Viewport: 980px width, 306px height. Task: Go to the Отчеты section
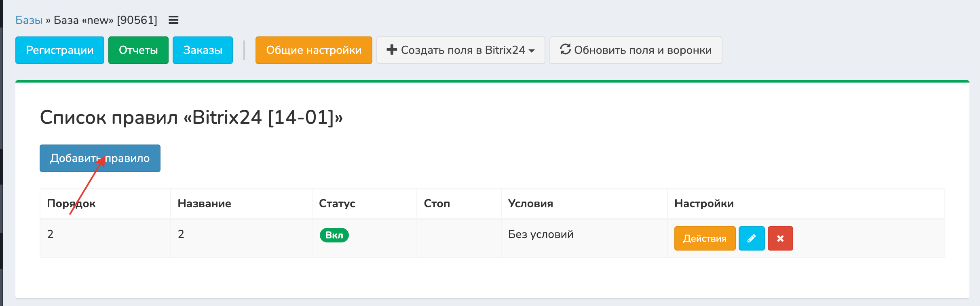pos(138,50)
